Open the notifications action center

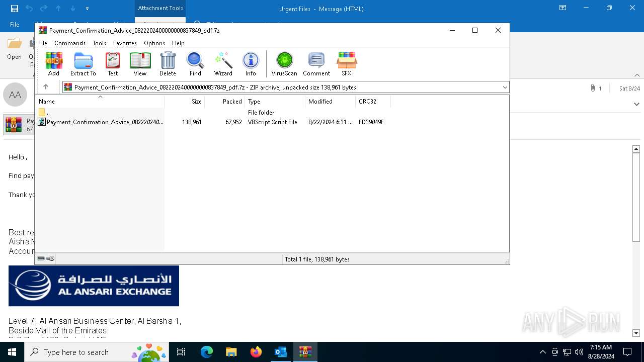627,352
